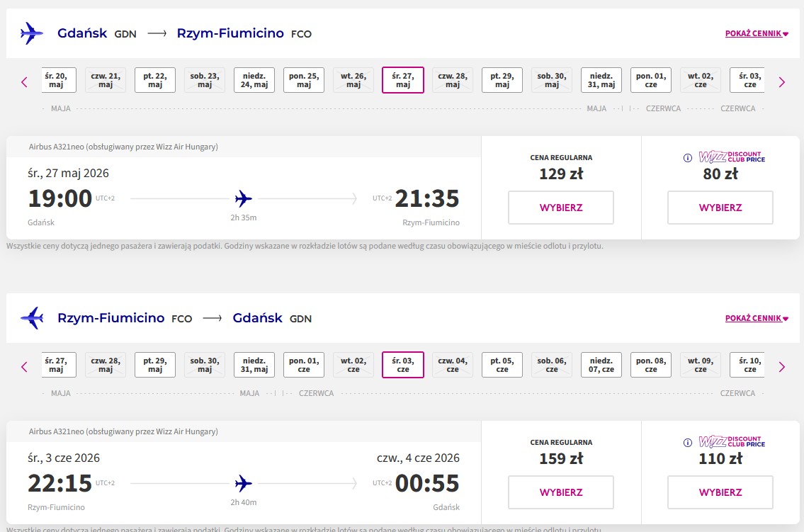Show earlier return dates with left arrow
The image size is (804, 532).
pyautogui.click(x=24, y=367)
